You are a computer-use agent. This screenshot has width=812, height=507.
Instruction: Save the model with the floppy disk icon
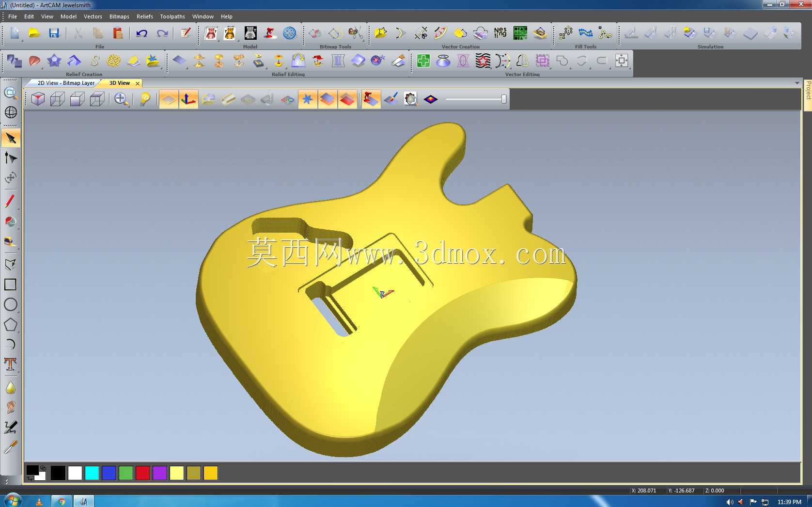coord(54,33)
